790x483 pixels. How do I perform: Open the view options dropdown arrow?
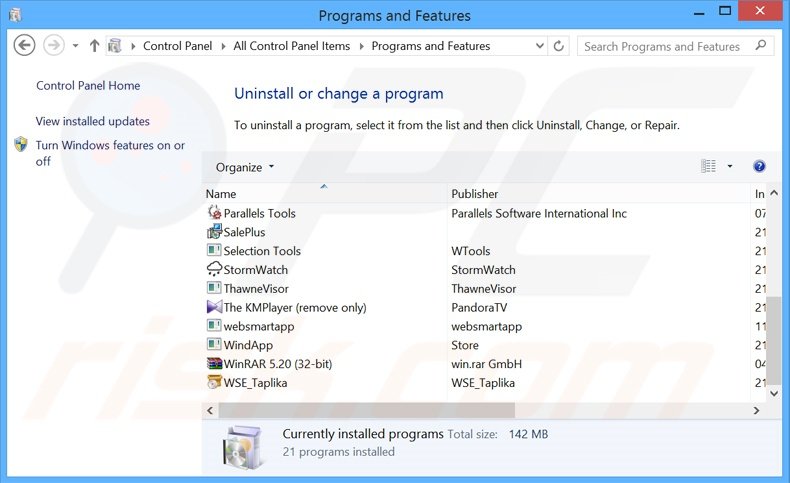[730, 166]
